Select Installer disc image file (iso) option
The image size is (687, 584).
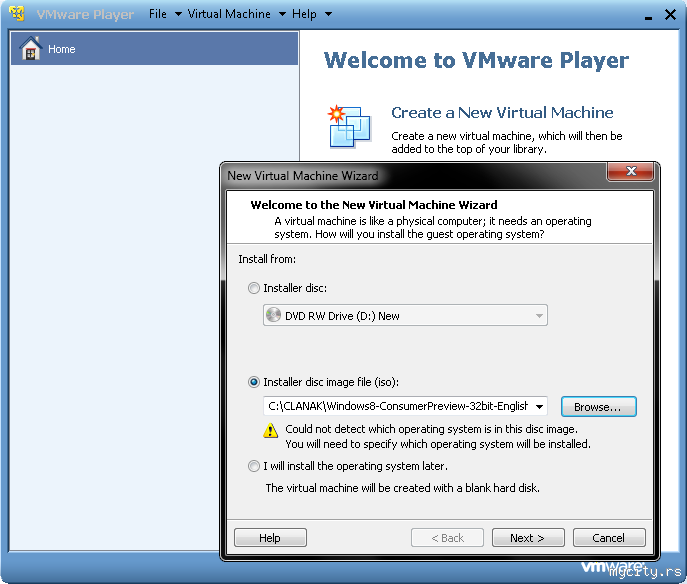tap(254, 382)
